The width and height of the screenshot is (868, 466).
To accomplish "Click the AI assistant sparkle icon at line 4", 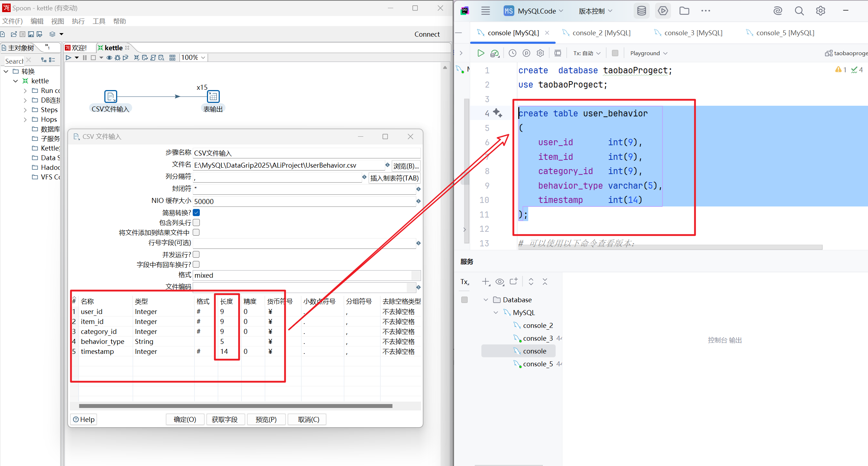I will 498,113.
